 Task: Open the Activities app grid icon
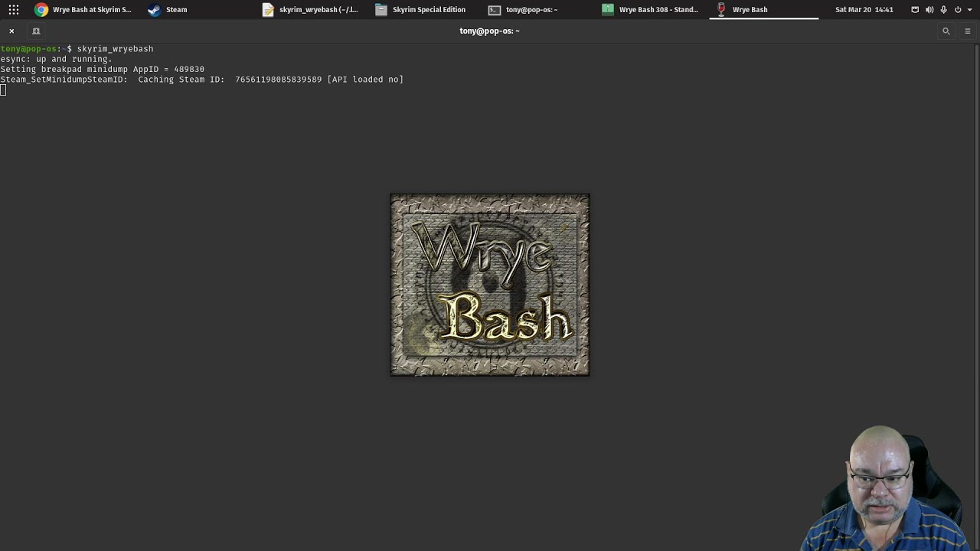click(14, 10)
